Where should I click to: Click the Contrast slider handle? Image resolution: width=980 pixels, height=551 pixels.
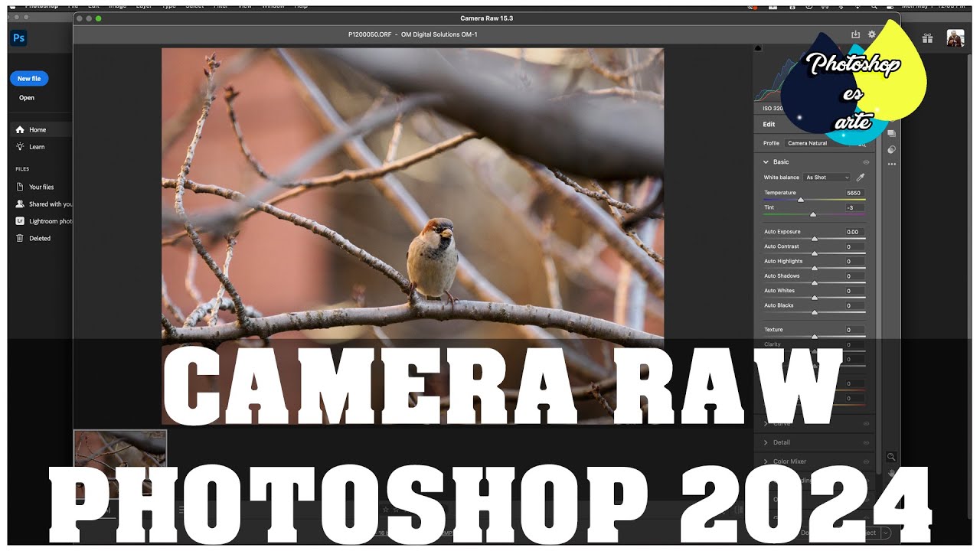click(x=815, y=253)
